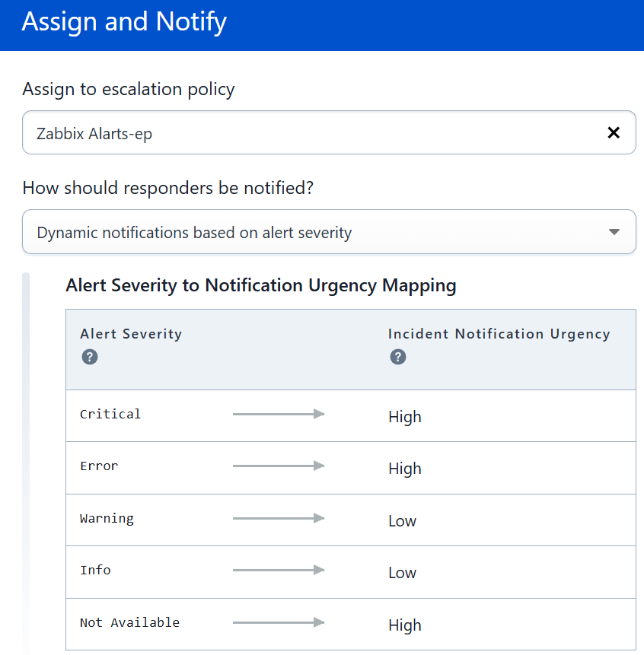
Task: Select the Warning severity label
Action: [107, 518]
